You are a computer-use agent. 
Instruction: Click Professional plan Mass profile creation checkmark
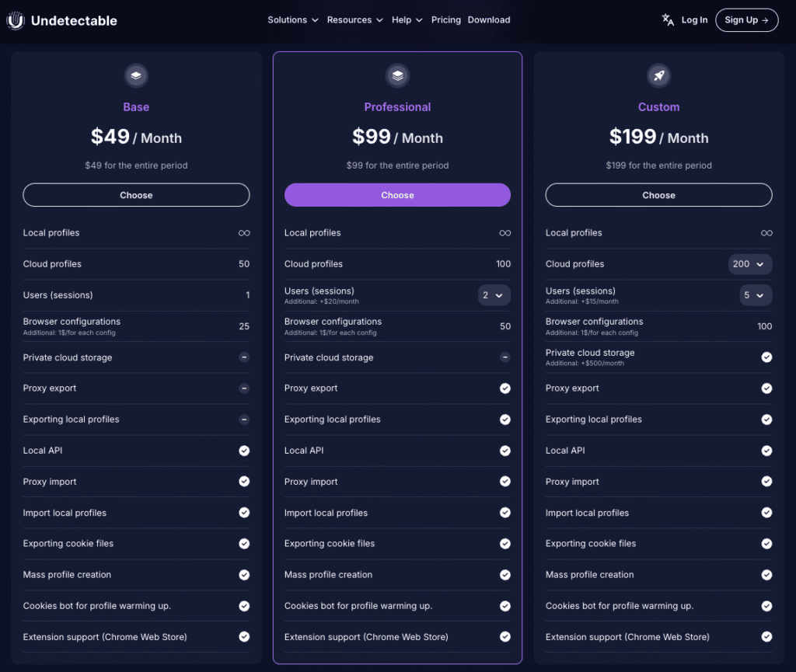pos(505,575)
